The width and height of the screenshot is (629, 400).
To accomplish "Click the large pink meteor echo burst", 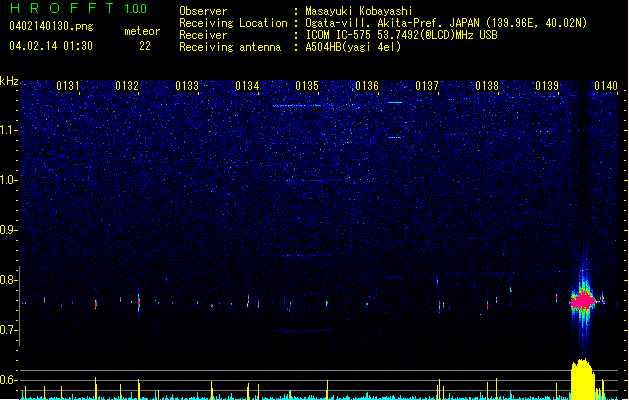I will coord(583,301).
